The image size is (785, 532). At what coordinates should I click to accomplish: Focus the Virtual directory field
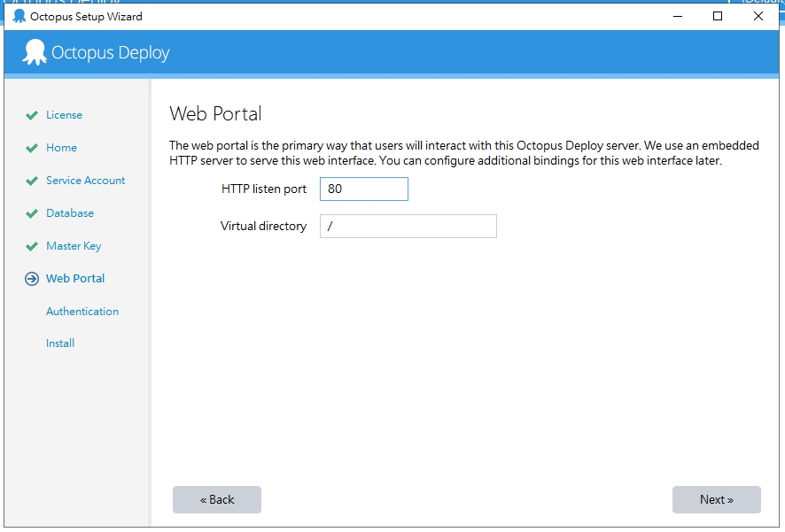(408, 226)
